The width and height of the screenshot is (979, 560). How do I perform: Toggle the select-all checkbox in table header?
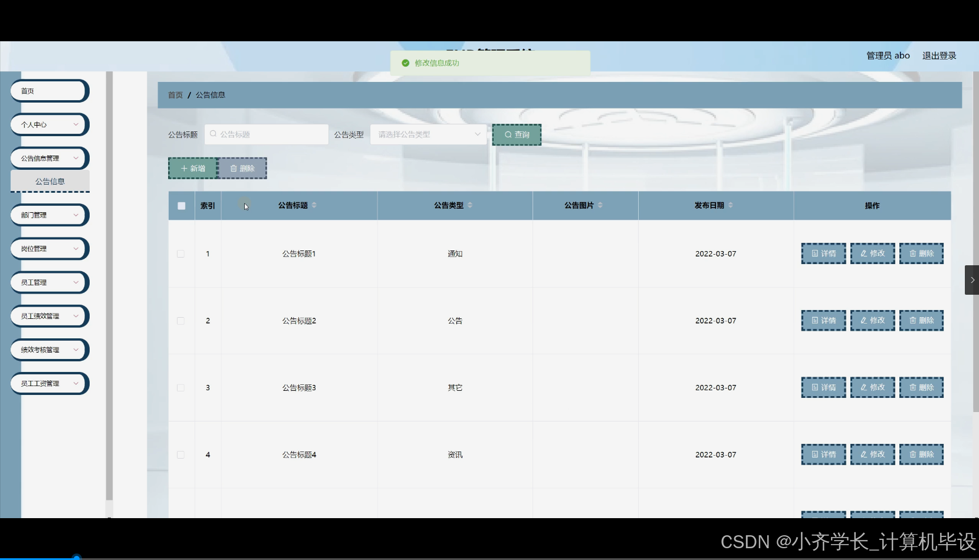[181, 206]
